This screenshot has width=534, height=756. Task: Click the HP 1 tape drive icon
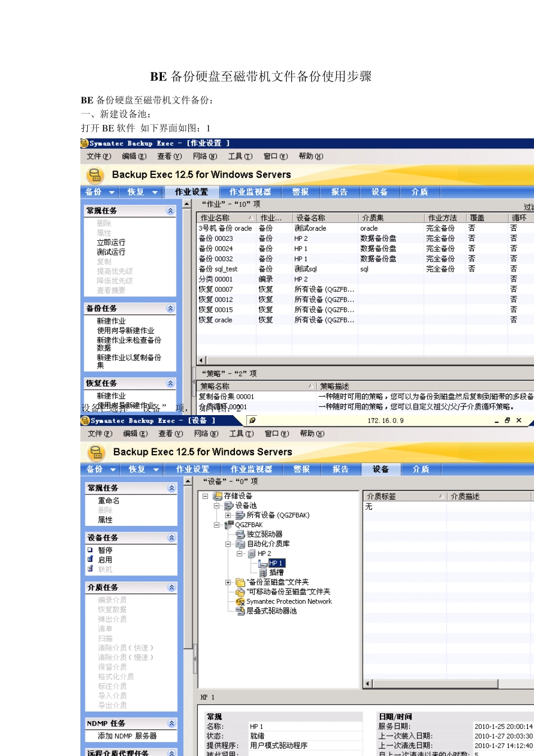tap(263, 563)
